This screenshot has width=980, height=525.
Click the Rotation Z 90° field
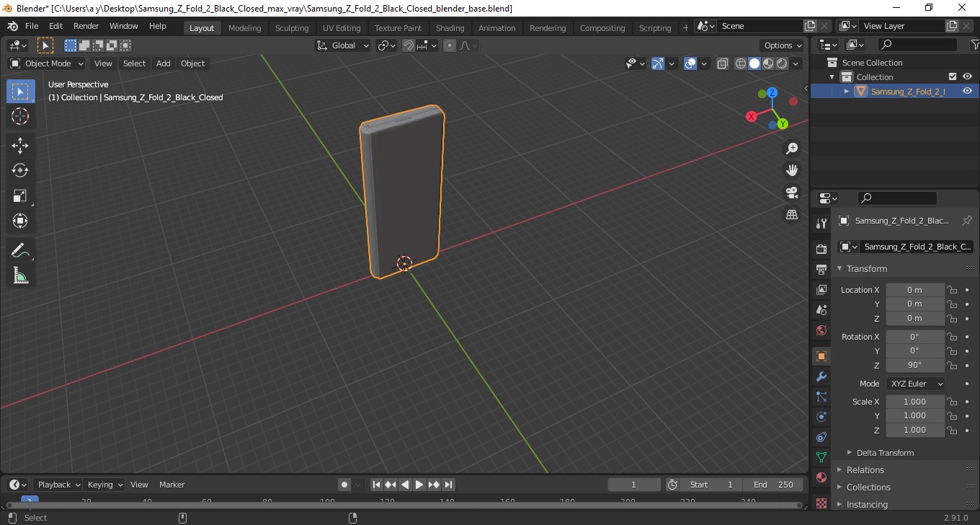point(915,365)
